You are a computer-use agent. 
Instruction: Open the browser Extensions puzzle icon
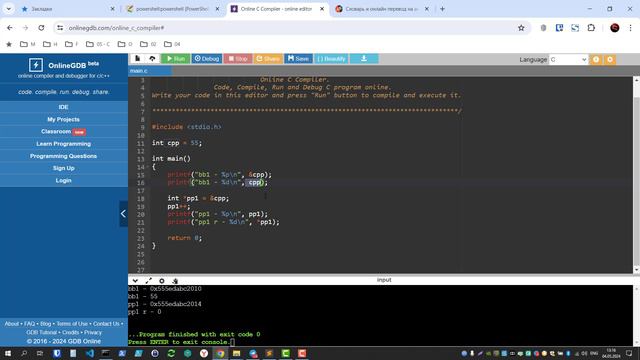point(591,28)
